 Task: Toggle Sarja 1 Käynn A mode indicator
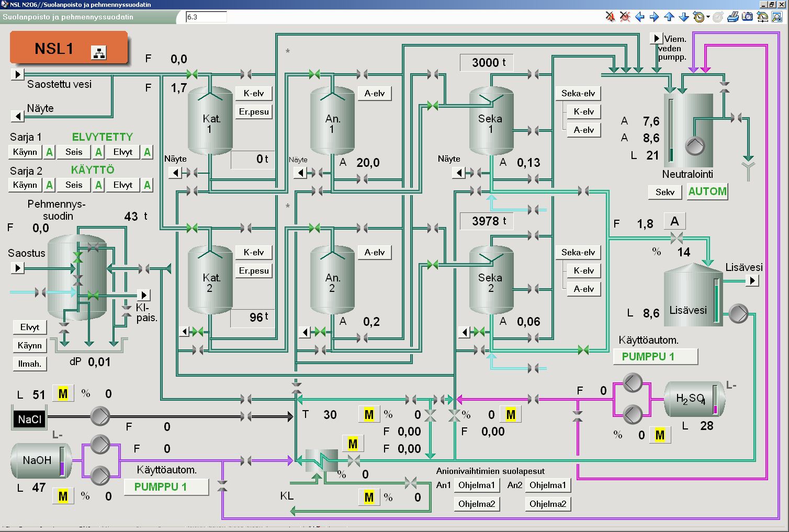point(49,152)
